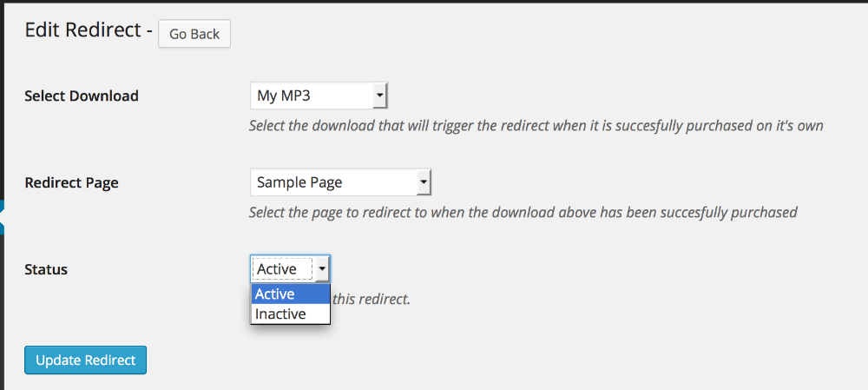The height and width of the screenshot is (390, 868).
Task: Click the description starting 'Select the download that will trigger'
Action: pyautogui.click(x=536, y=126)
